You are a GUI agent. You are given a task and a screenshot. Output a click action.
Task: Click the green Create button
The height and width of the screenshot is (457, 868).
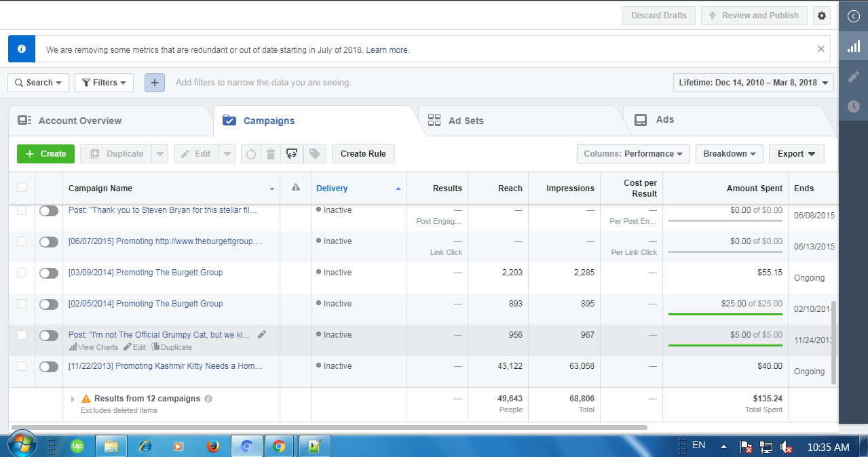45,154
